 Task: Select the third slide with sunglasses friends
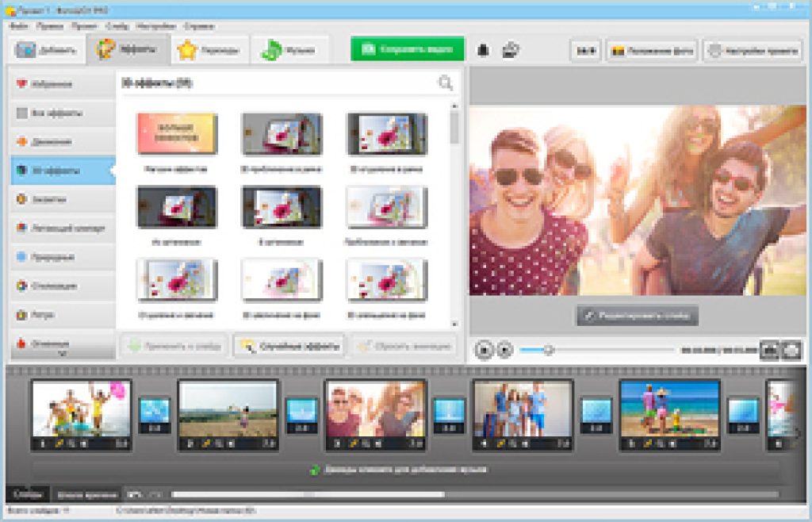point(375,414)
